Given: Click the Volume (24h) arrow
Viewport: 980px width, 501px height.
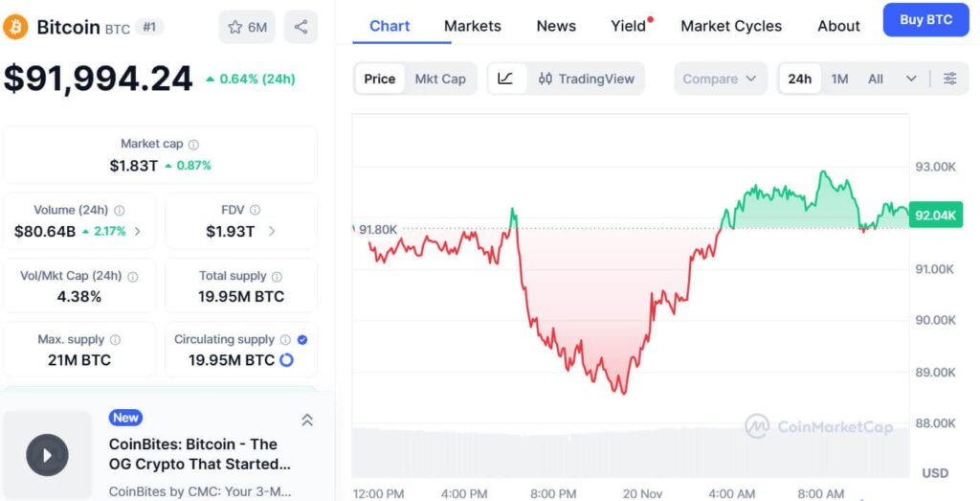Looking at the screenshot, I should (137, 231).
